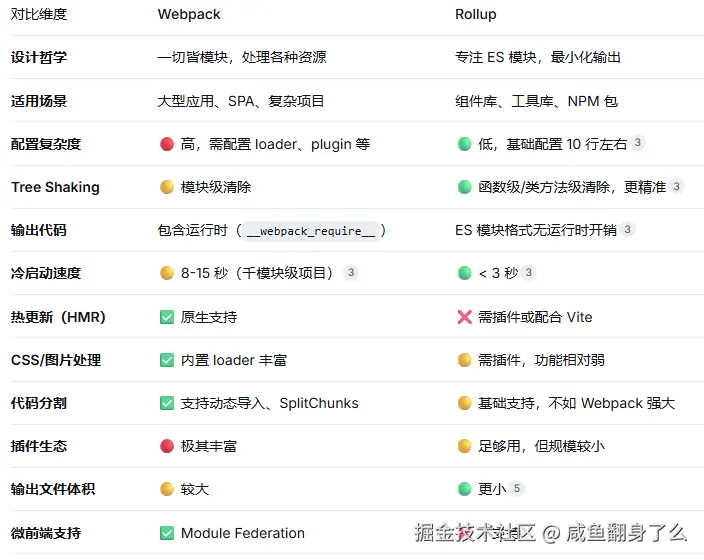Click green check mark beside 支持动态导入、SplitChunks
This screenshot has width=704, height=560.
(167, 403)
